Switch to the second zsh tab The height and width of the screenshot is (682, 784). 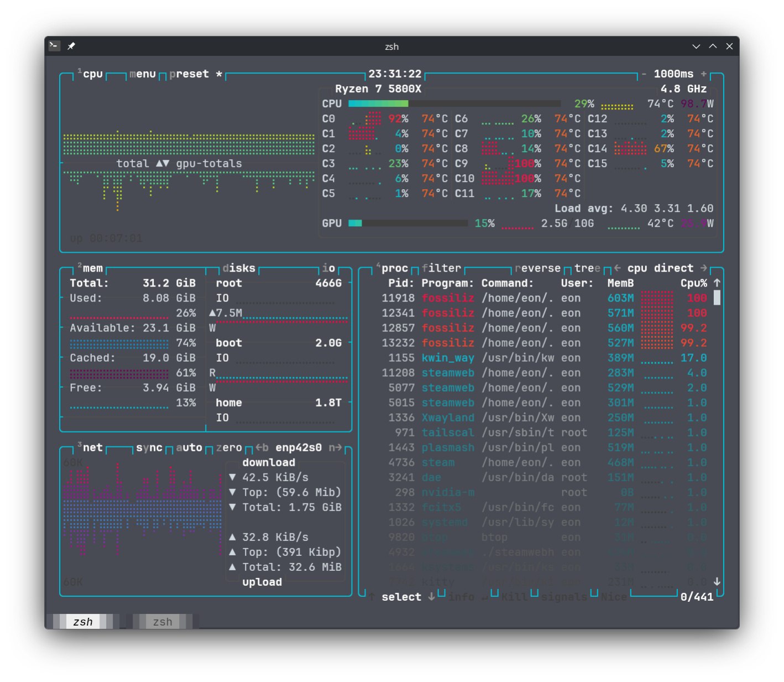point(163,622)
